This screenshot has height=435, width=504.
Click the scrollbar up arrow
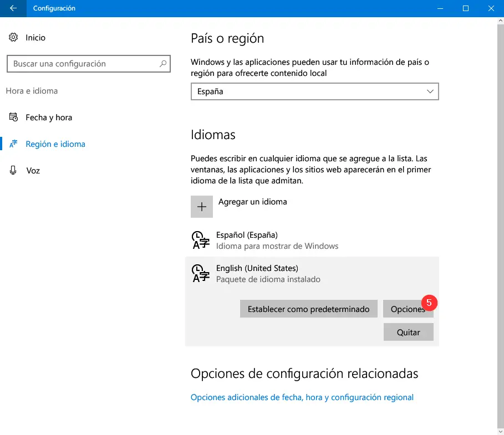pyautogui.click(x=501, y=21)
